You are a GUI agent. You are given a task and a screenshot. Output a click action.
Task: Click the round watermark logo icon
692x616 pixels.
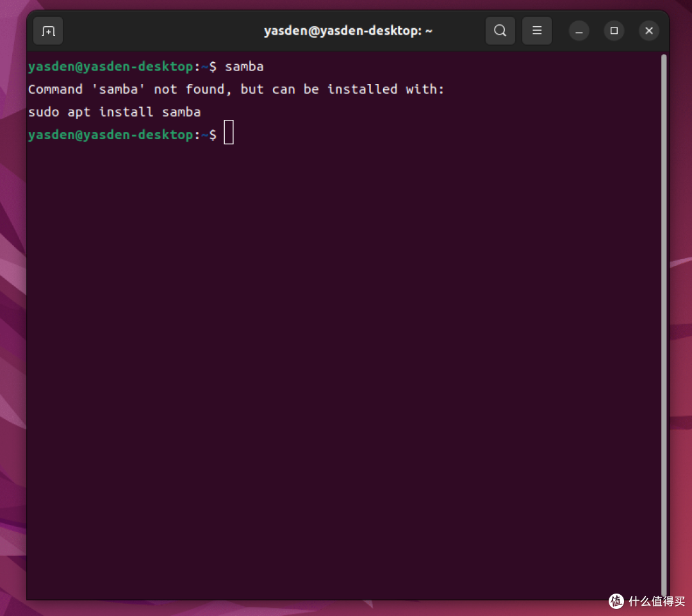point(616,601)
